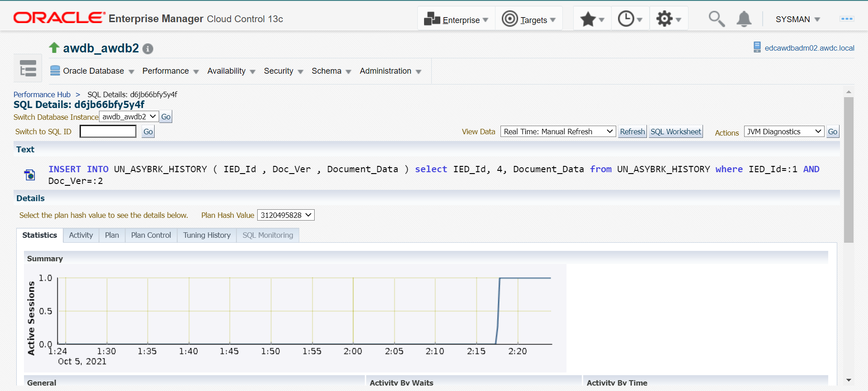
Task: Open the Schema menu
Action: [x=331, y=71]
